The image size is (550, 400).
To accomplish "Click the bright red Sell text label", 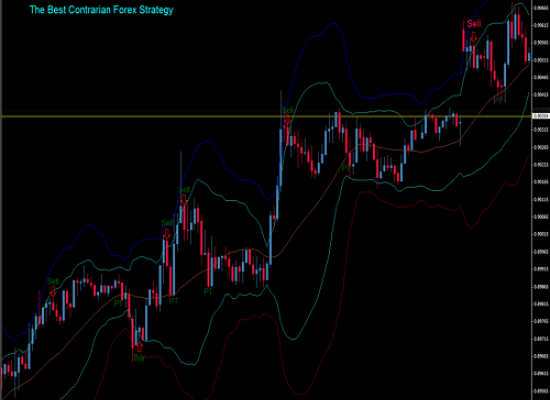I will tap(474, 24).
